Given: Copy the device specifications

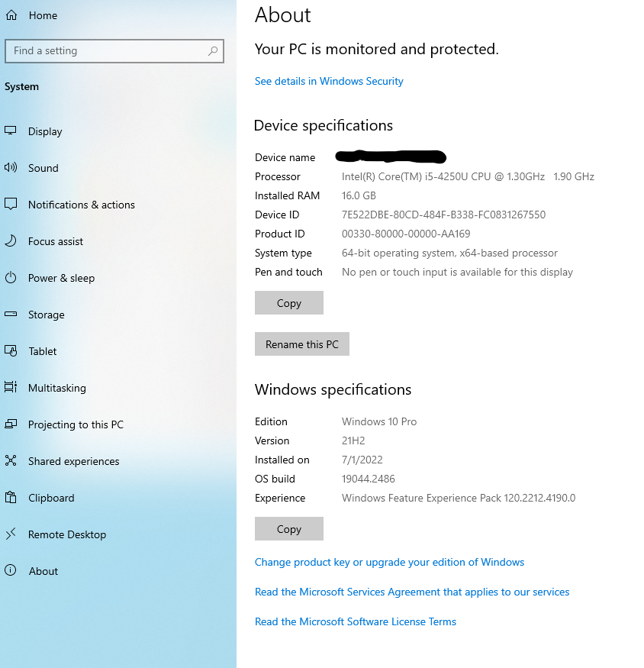Looking at the screenshot, I should click(x=288, y=303).
